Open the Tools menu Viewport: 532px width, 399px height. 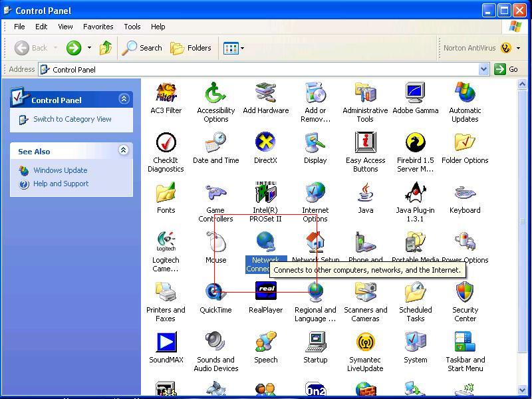coord(132,27)
